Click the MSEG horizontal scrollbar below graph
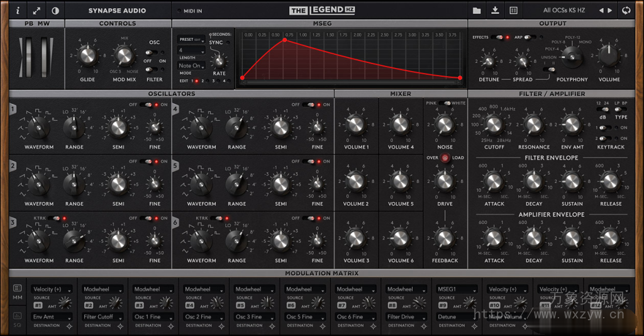This screenshot has height=336, width=644. click(351, 82)
